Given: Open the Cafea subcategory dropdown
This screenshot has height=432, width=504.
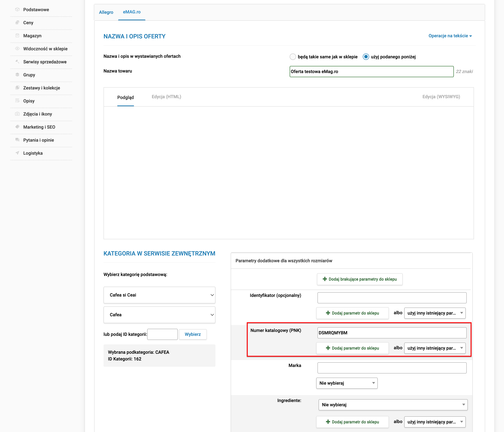Looking at the screenshot, I should [x=159, y=315].
